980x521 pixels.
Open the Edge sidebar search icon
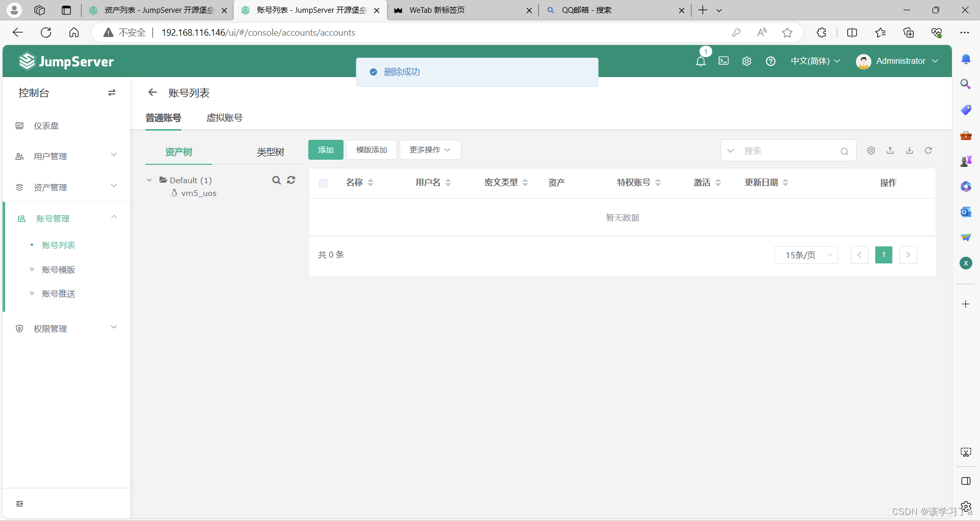point(966,84)
